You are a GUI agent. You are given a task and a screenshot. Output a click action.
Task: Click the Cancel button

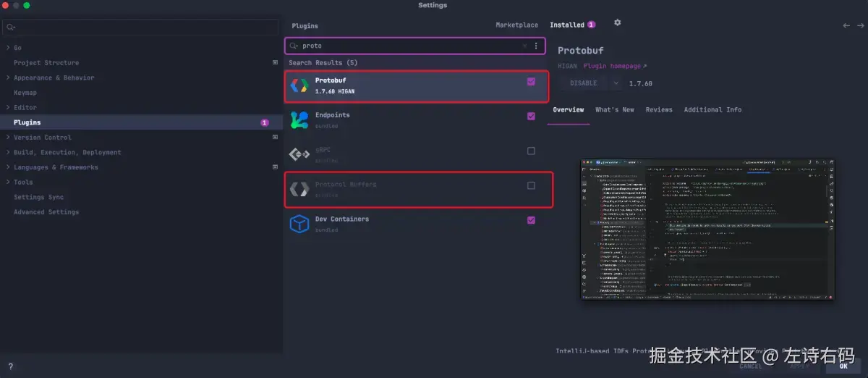(751, 366)
